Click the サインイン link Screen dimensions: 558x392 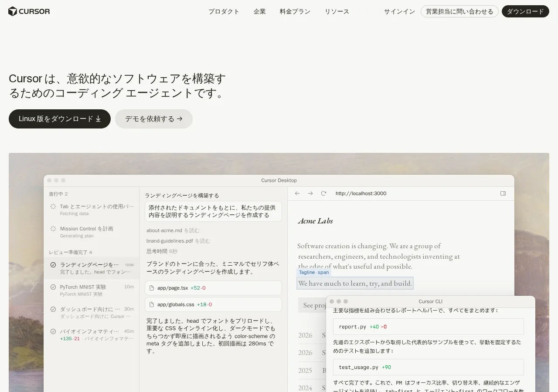tap(399, 11)
